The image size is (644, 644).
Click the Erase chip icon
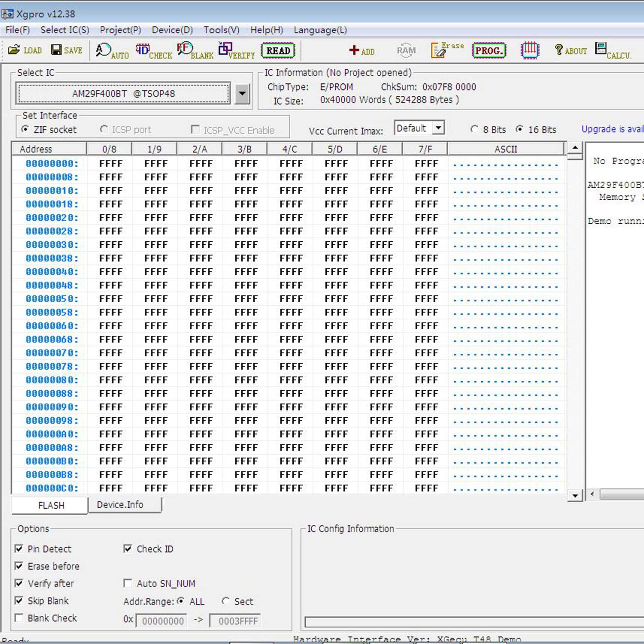447,50
